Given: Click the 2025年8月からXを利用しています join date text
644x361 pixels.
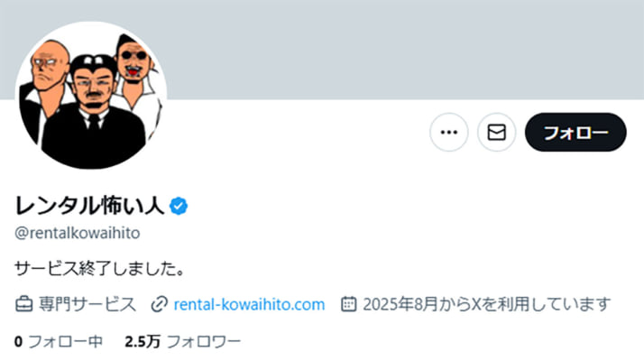Looking at the screenshot, I should (x=487, y=305).
